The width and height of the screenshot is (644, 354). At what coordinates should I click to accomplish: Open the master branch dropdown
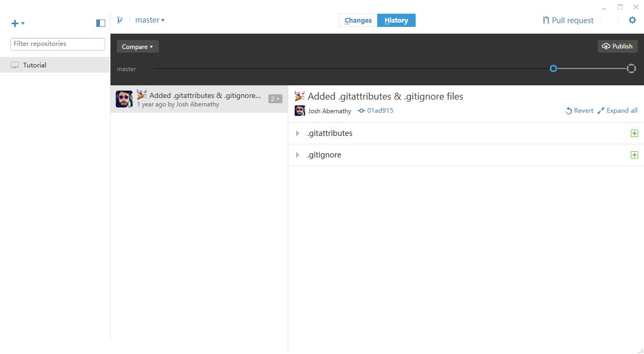point(150,19)
